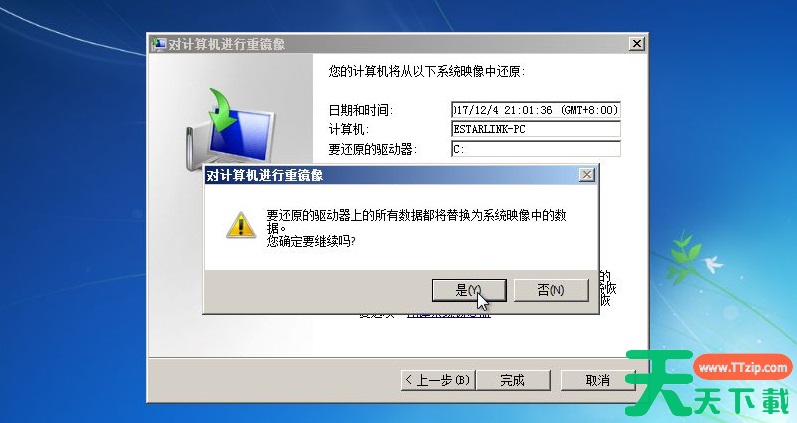
Task: Select the C: drive to restore field
Action: (536, 149)
